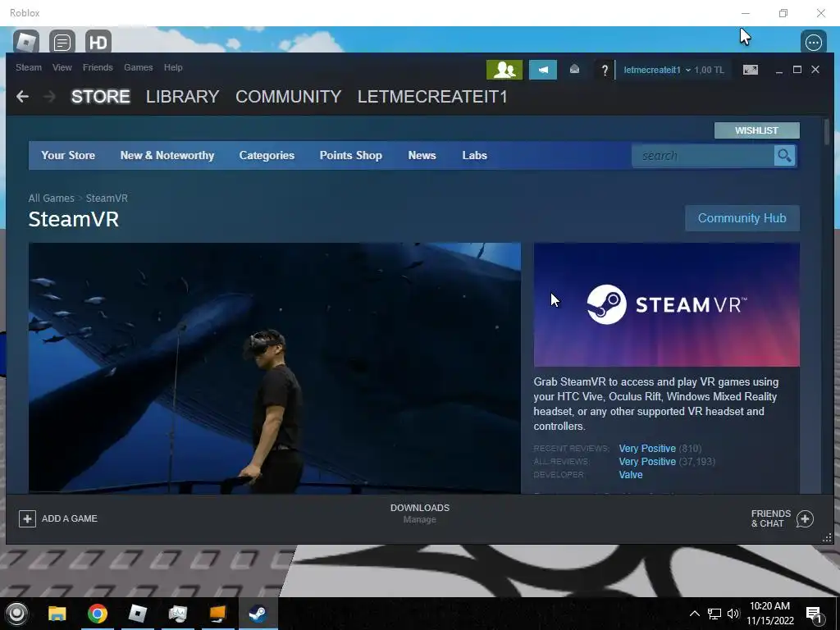Show hidden tray icons chevron
Image resolution: width=840 pixels, height=630 pixels.
(x=694, y=614)
